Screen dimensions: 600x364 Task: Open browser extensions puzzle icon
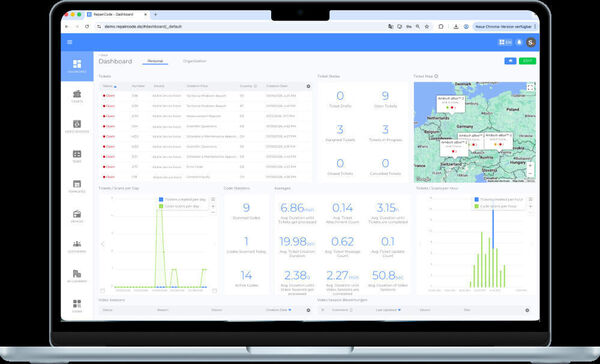(441, 26)
